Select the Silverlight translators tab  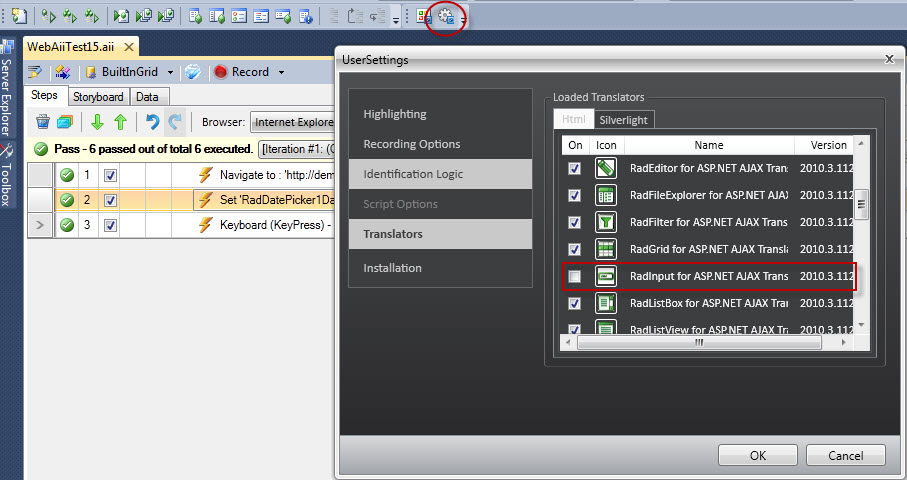(x=623, y=120)
